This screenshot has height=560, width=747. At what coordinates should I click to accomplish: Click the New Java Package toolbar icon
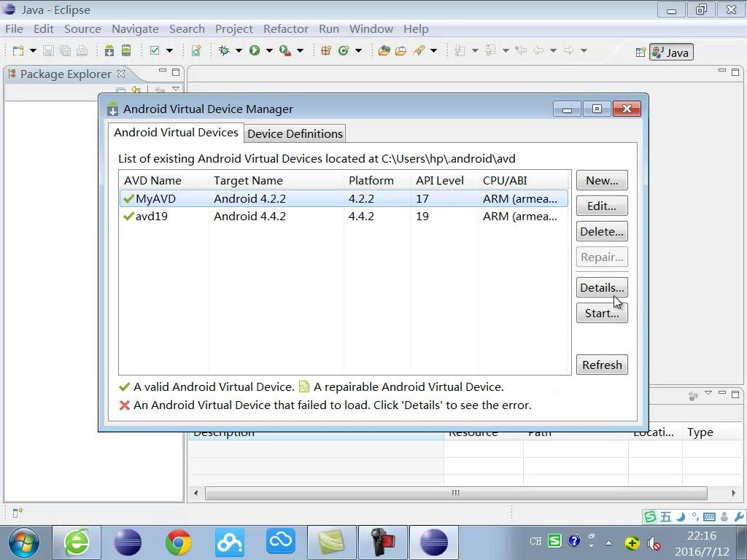coord(326,50)
